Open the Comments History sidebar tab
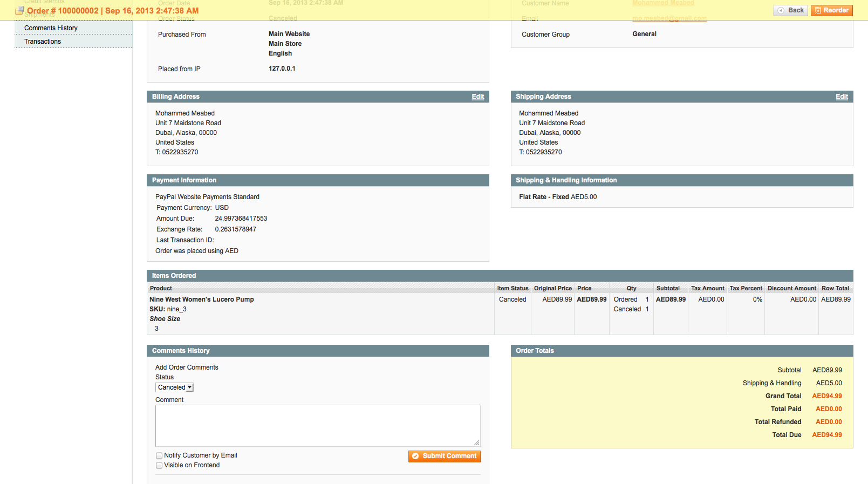 (x=73, y=28)
